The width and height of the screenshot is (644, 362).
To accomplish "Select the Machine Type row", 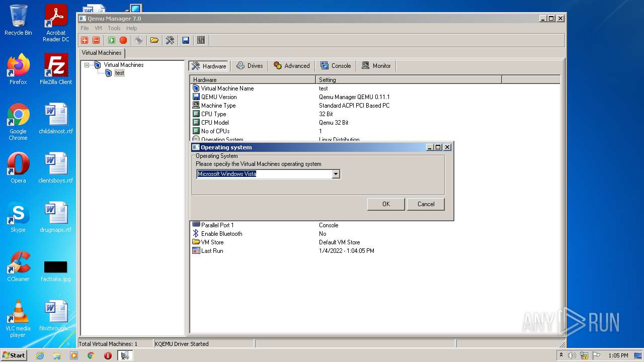I will [x=375, y=106].
